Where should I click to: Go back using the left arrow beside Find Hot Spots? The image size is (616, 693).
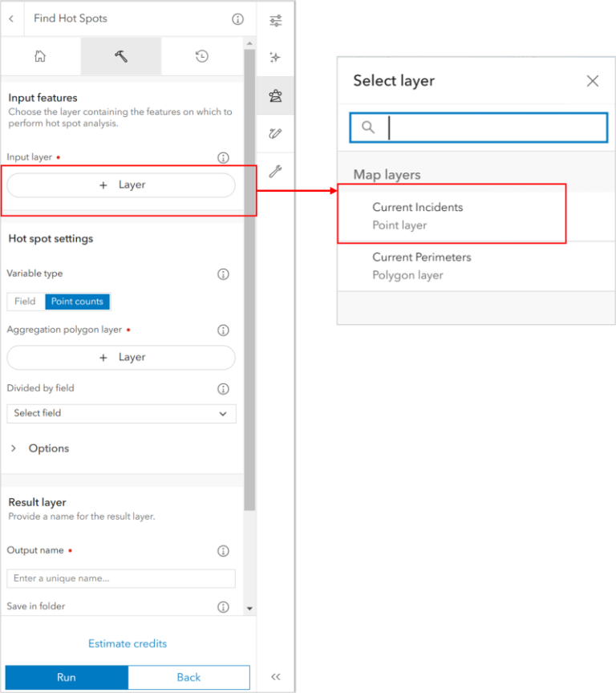point(11,18)
